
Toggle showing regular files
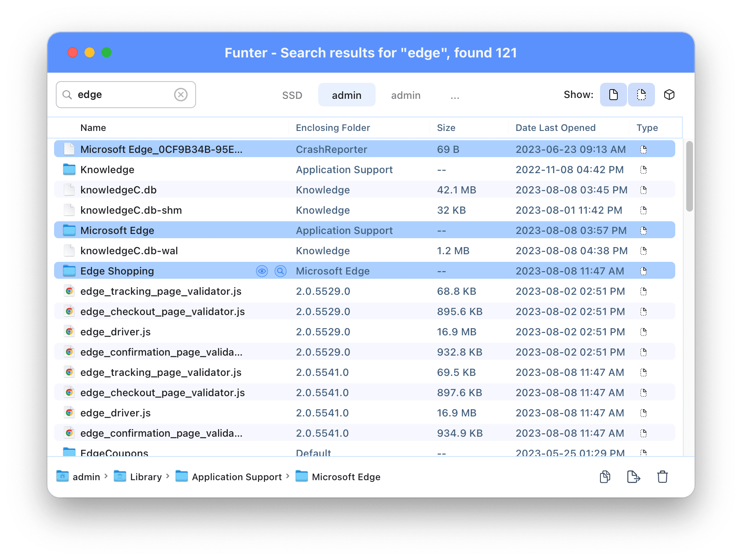click(613, 95)
